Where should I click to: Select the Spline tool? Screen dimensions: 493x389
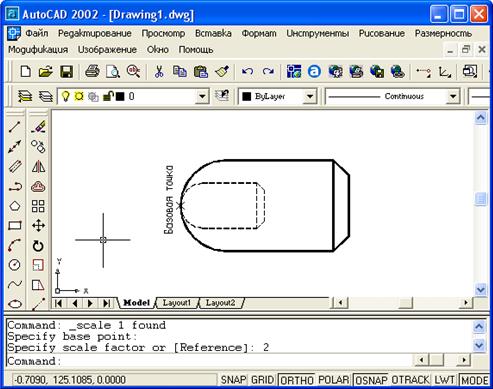click(15, 284)
